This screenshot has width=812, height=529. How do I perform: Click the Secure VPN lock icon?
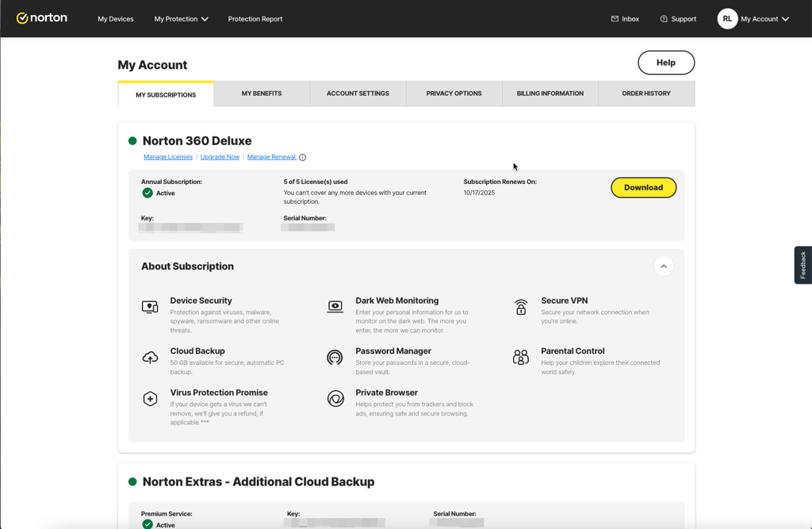[x=521, y=307]
